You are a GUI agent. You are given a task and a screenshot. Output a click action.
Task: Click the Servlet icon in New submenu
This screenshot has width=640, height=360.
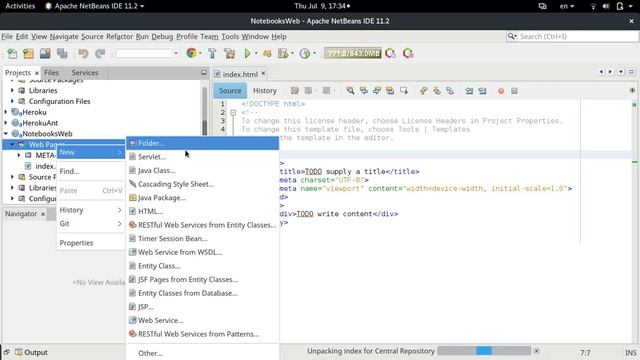(x=132, y=157)
